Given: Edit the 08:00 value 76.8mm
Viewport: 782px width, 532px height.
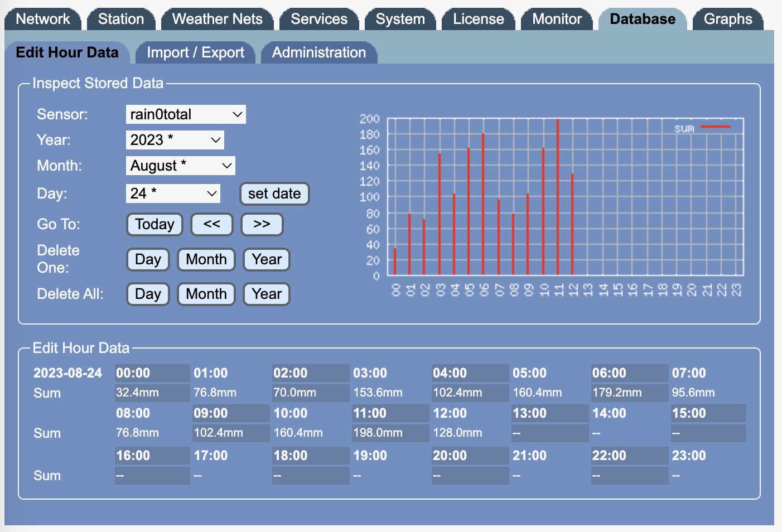Looking at the screenshot, I should [x=152, y=433].
